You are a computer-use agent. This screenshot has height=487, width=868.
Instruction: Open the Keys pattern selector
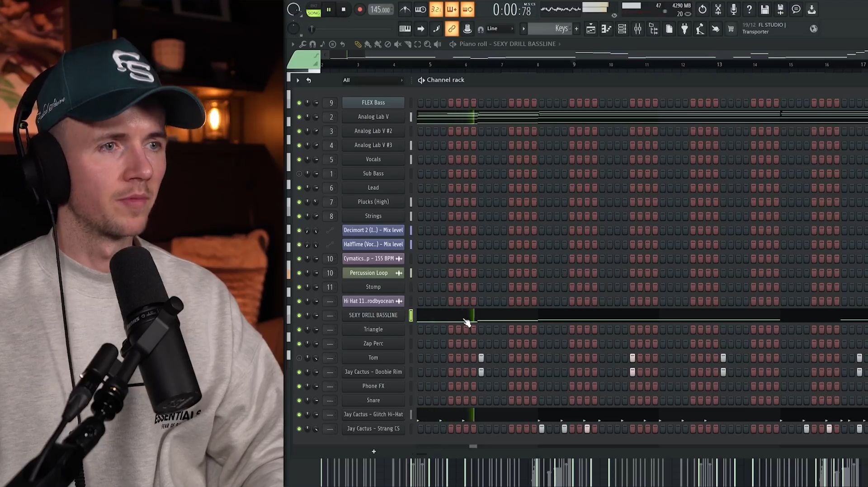pyautogui.click(x=549, y=28)
